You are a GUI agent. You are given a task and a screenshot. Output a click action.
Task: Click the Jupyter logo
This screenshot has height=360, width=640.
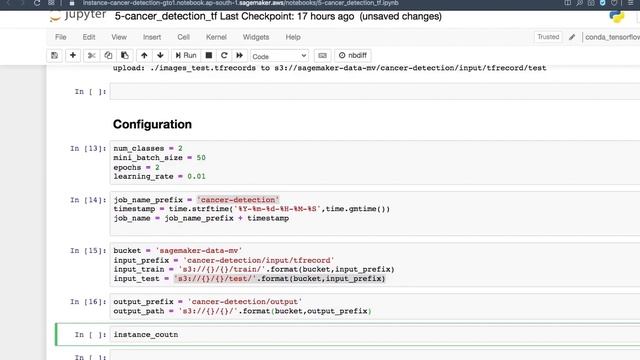78,16
